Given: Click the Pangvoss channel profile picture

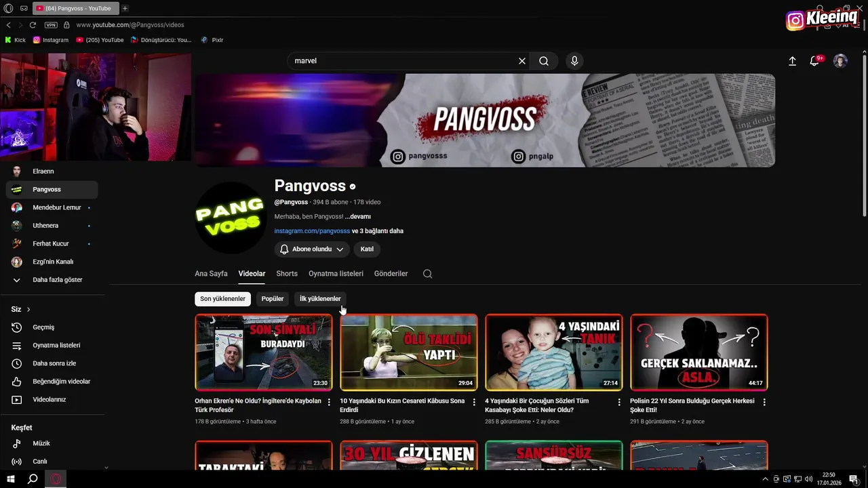Looking at the screenshot, I should (x=231, y=218).
